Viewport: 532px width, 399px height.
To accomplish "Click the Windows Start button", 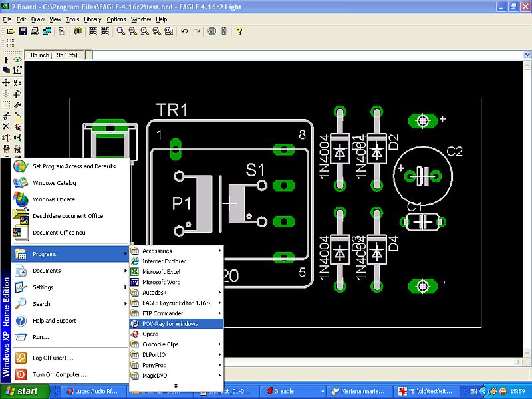I will click(25, 392).
